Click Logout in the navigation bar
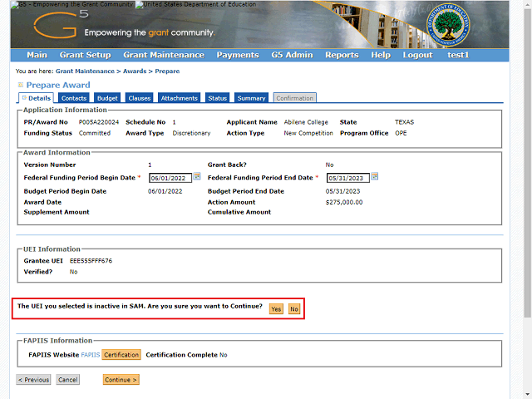The height and width of the screenshot is (399, 532). [x=417, y=55]
